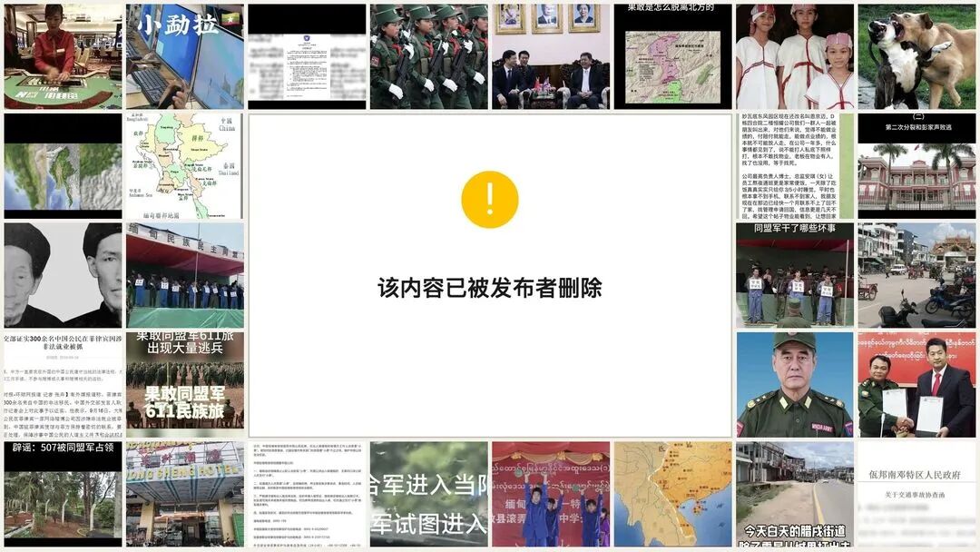Open the 300余名中国公民 news article thumbnail
This screenshot has height=552, width=980.
[x=64, y=385]
